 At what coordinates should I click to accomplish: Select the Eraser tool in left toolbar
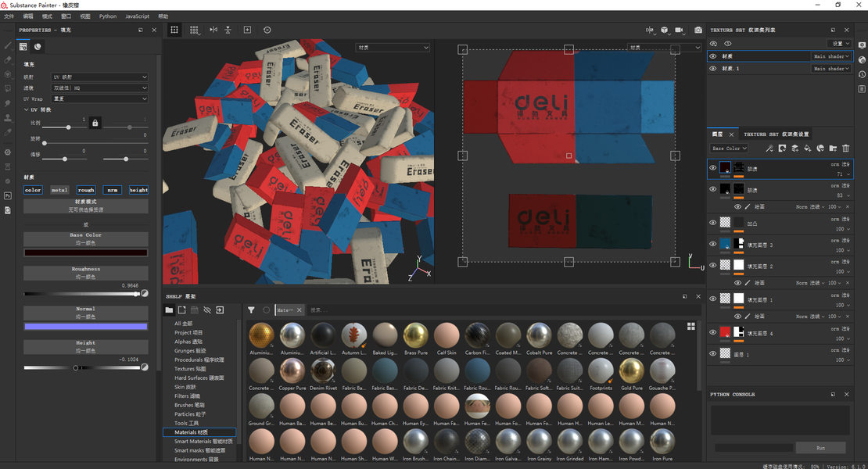8,59
